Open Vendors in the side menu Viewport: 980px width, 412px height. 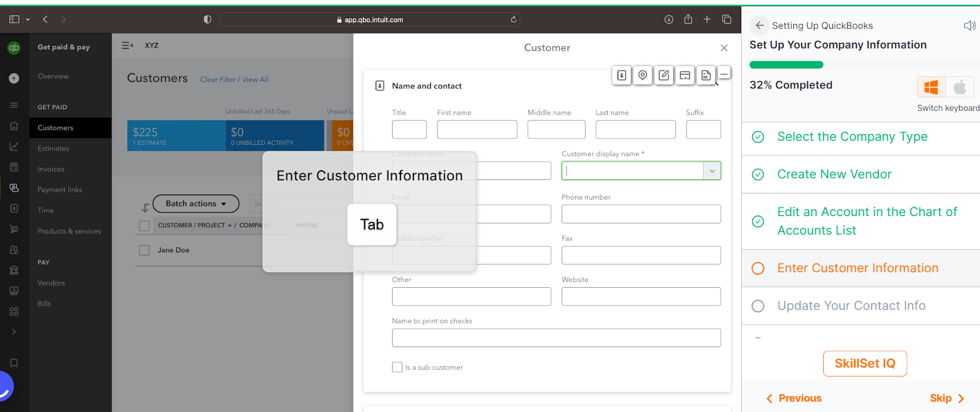click(51, 283)
